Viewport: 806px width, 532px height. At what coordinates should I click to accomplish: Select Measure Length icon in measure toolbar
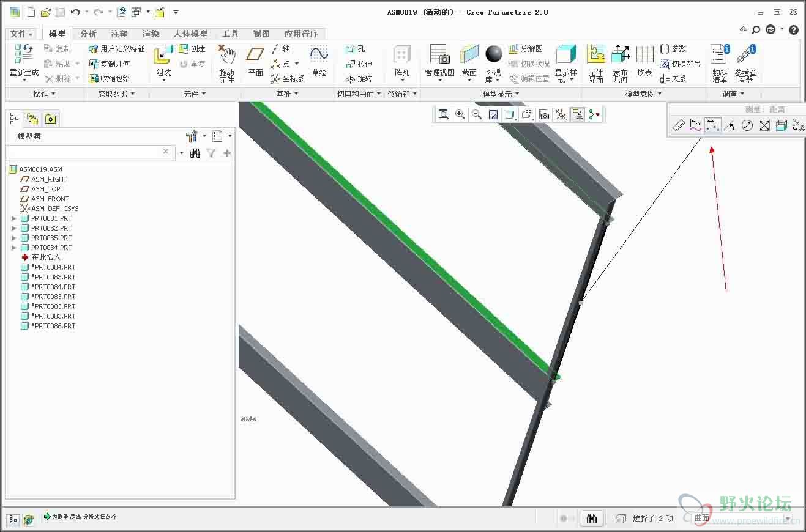[x=695, y=125]
